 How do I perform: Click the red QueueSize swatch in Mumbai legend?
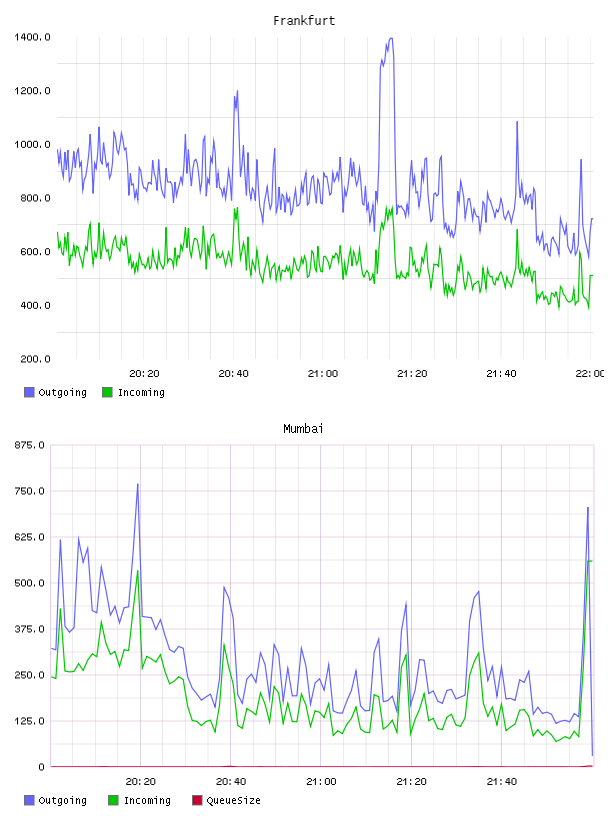click(197, 800)
